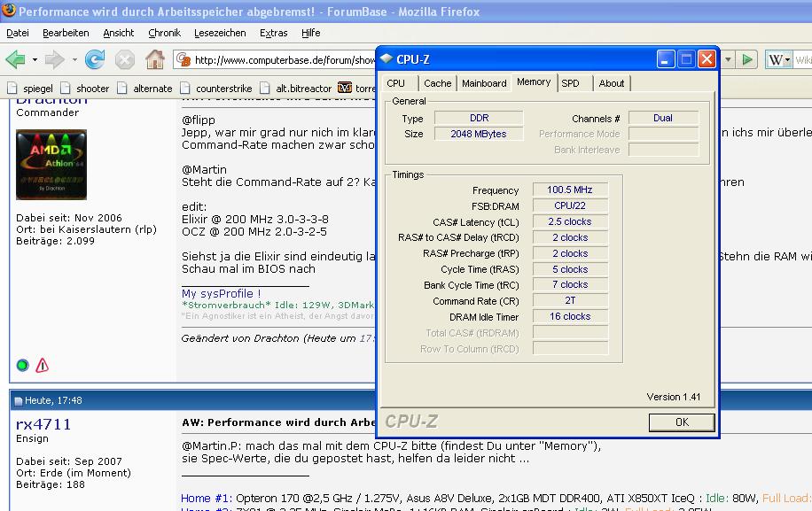Click the CAS# Latency value 2.5 clocks

(570, 222)
